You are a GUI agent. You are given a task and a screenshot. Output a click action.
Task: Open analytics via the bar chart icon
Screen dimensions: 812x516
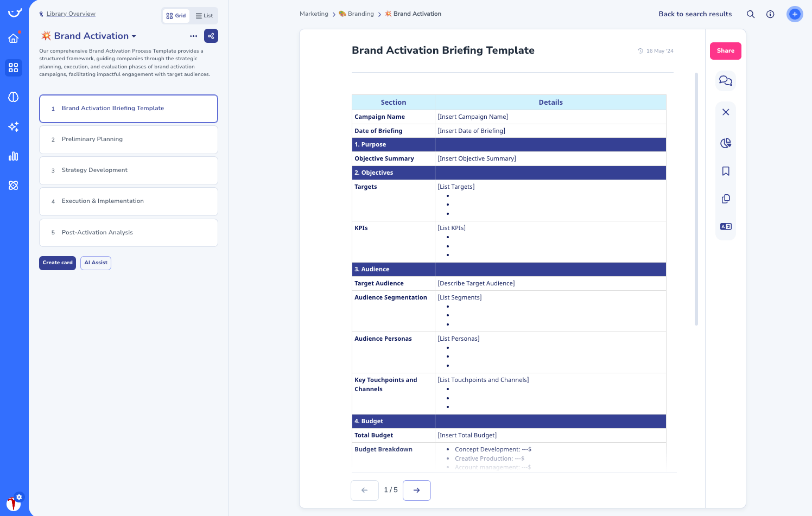[14, 156]
